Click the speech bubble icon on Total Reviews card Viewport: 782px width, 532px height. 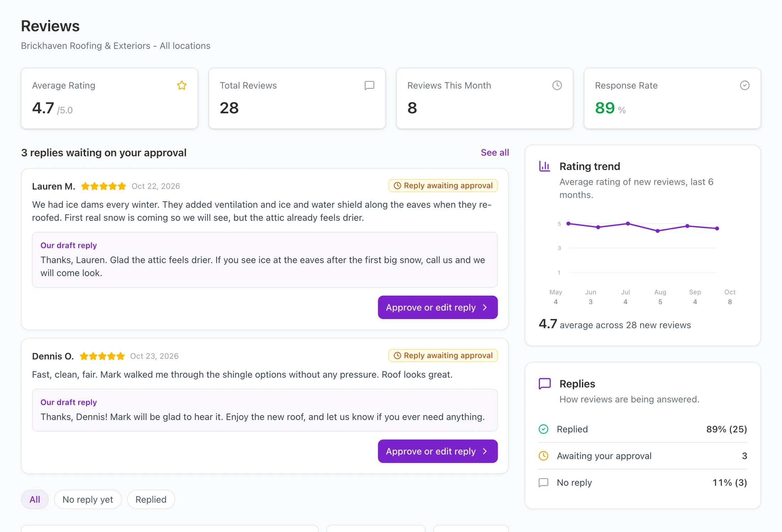[369, 85]
